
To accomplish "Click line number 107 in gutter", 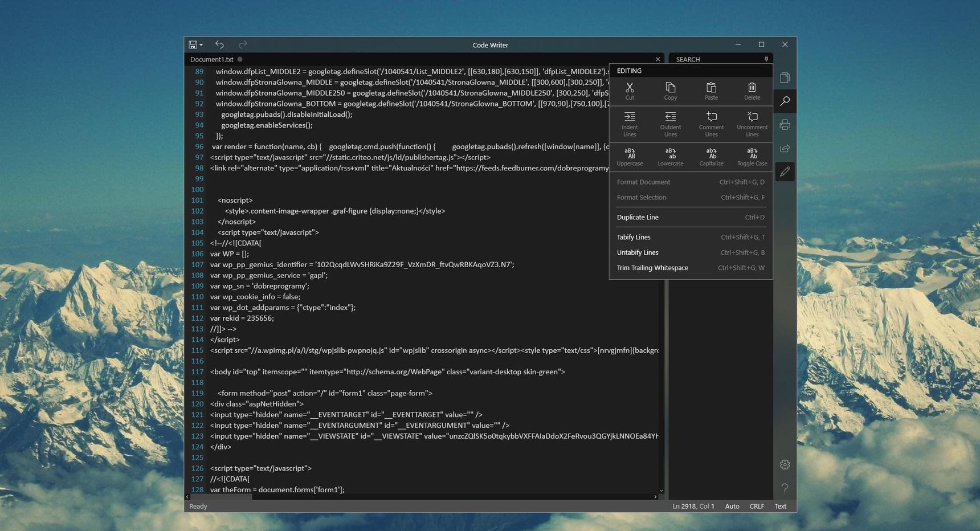I will (x=197, y=265).
